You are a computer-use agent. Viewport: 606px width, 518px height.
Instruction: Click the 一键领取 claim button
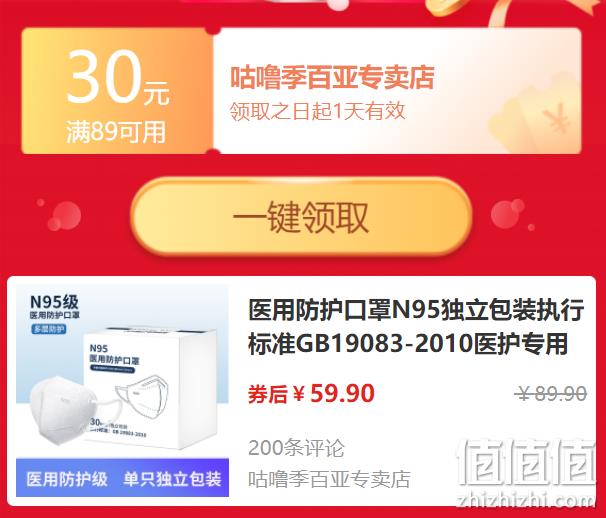coord(301,216)
